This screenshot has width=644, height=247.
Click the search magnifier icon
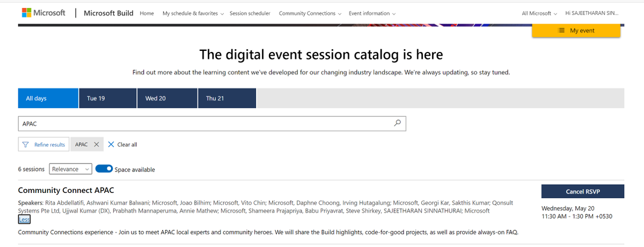397,123
